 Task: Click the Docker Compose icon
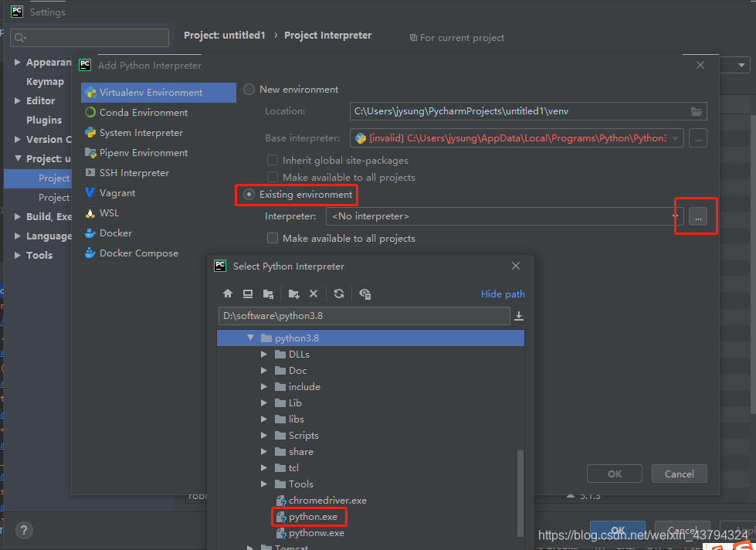(90, 253)
